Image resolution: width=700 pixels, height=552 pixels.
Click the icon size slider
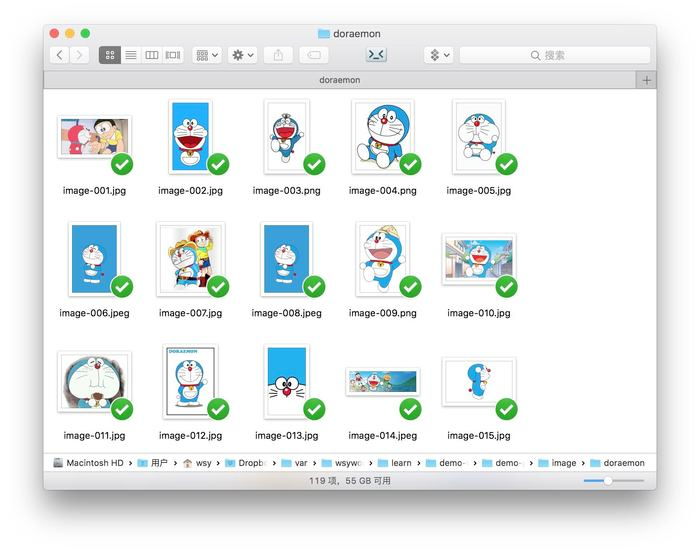coord(614,481)
